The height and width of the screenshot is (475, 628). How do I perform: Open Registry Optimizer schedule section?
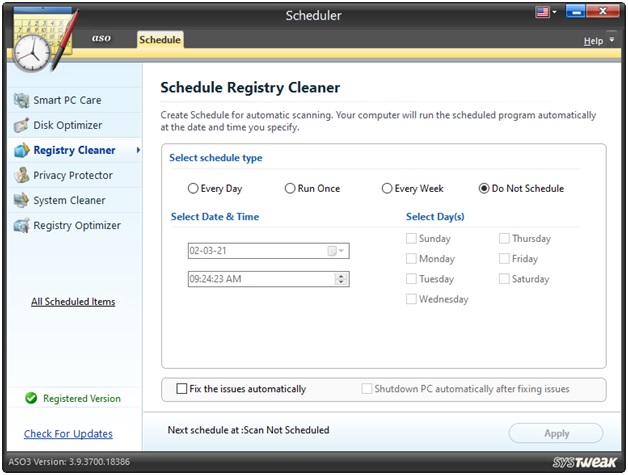(x=75, y=225)
